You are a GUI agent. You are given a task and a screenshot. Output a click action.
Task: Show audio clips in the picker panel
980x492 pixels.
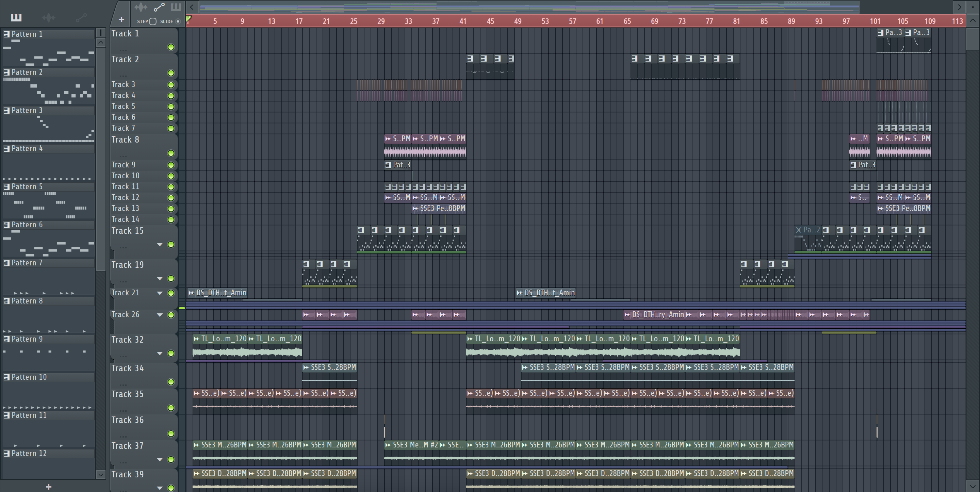49,17
